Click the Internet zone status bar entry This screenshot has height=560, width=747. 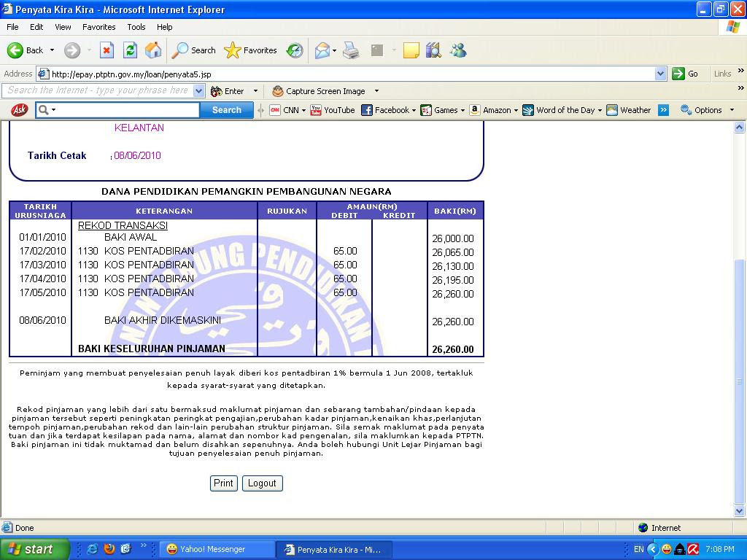pos(659,528)
